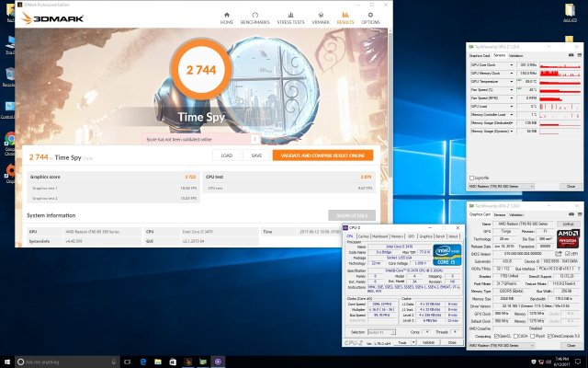This screenshot has width=588, height=368.
Task: Switch to the Caches tab in CPU-Z
Action: pos(363,236)
